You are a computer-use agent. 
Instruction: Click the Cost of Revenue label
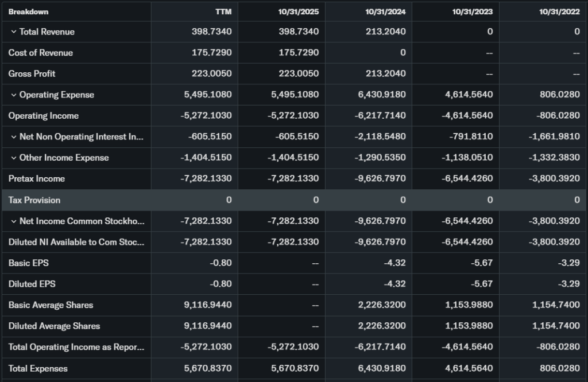[x=40, y=53]
